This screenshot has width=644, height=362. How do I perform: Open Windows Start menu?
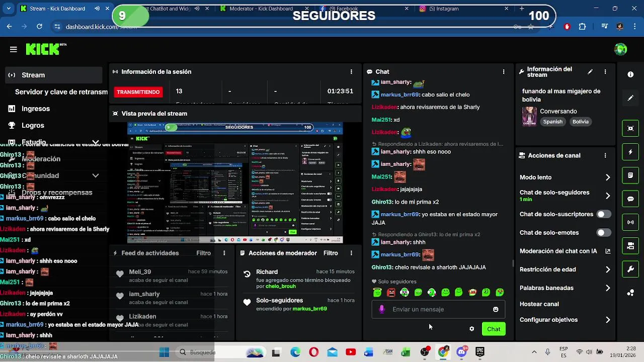164,352
